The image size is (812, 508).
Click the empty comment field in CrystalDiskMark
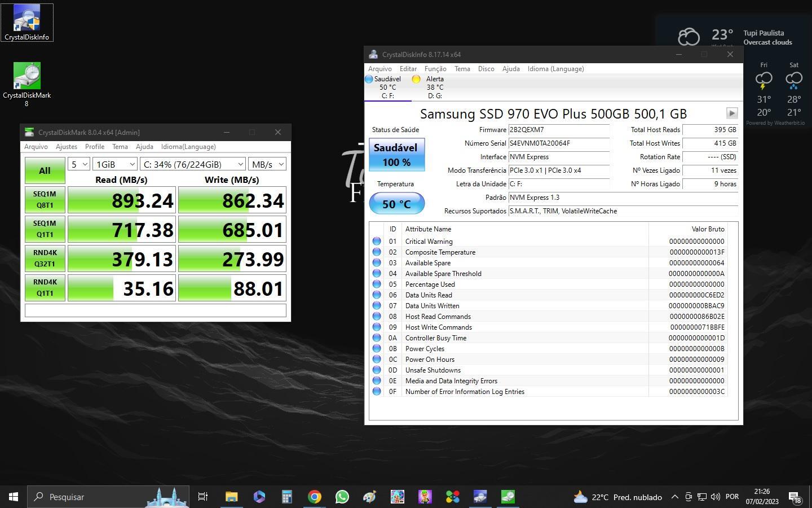click(156, 310)
